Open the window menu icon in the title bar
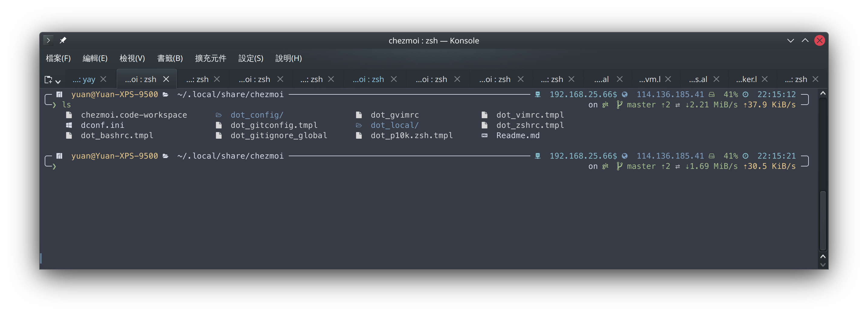The image size is (868, 316). [48, 40]
